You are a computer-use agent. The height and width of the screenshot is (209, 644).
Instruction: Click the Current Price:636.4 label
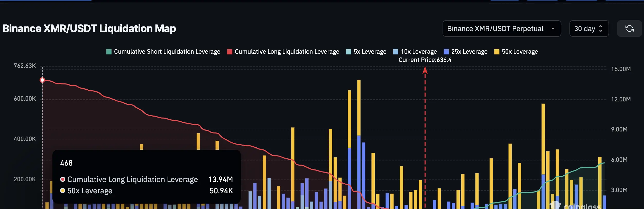click(425, 60)
